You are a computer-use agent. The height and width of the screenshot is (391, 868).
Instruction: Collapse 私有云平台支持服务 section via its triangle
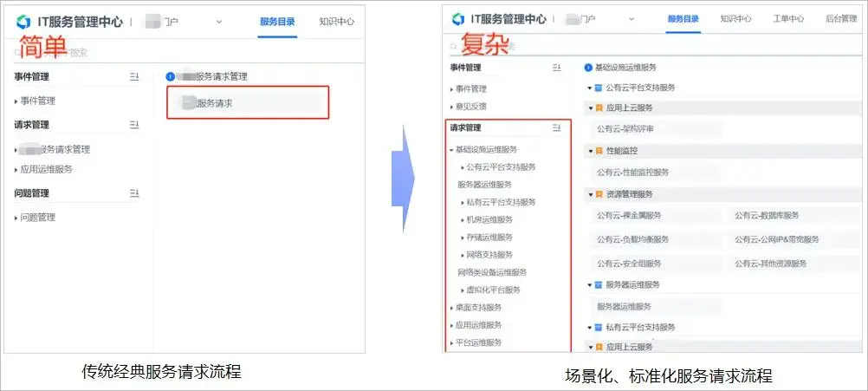tap(590, 328)
